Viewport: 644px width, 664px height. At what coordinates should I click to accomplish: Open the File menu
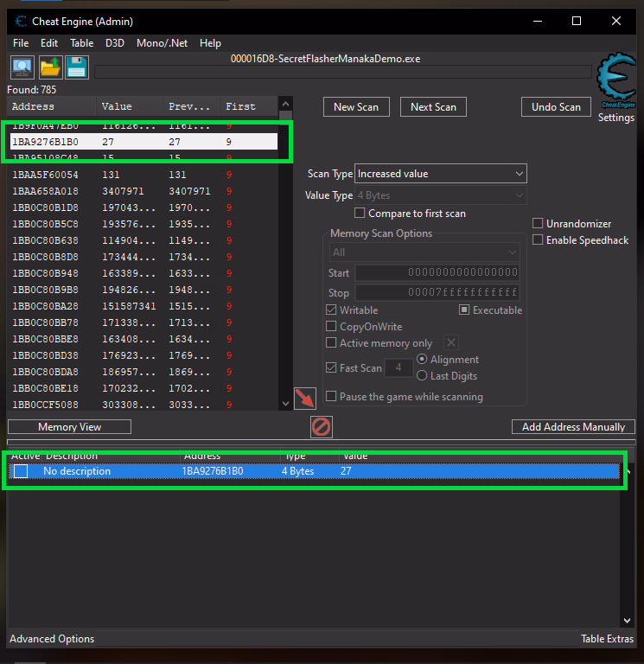point(21,43)
